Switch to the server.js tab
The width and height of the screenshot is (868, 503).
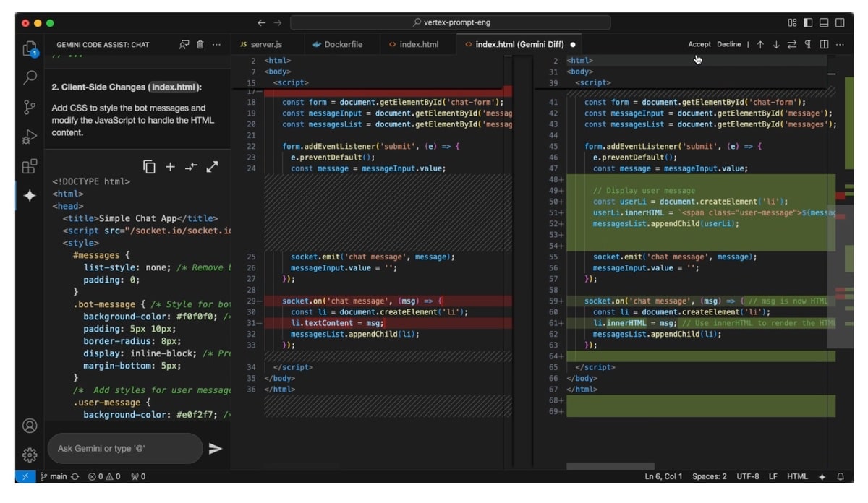pos(267,44)
